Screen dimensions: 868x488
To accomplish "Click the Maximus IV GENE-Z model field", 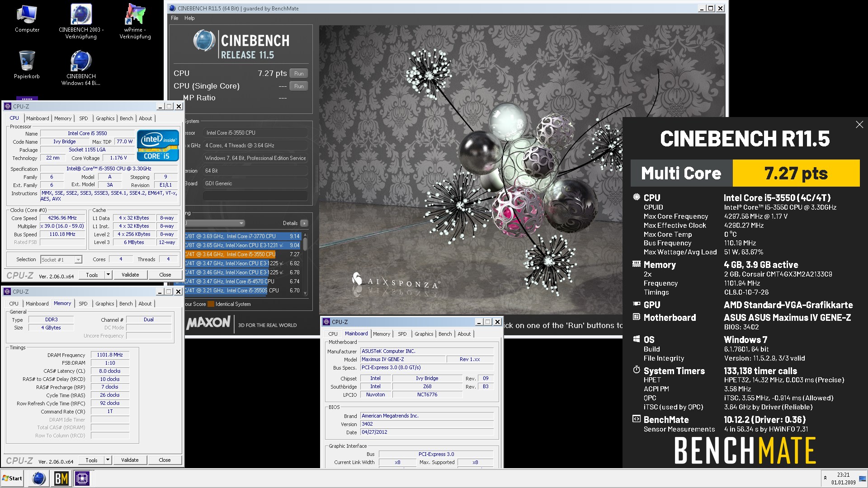I will click(402, 359).
